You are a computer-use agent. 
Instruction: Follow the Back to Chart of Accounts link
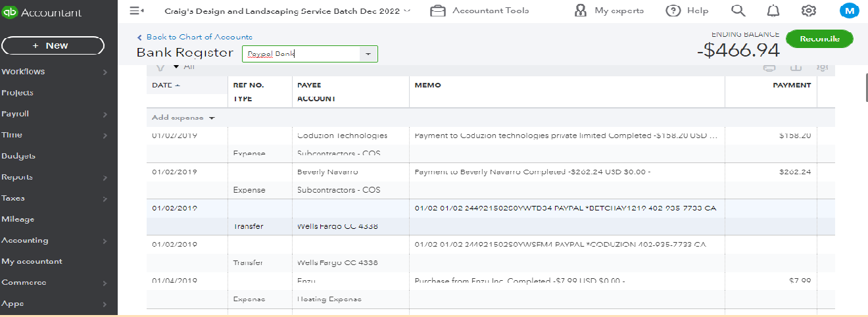(199, 37)
